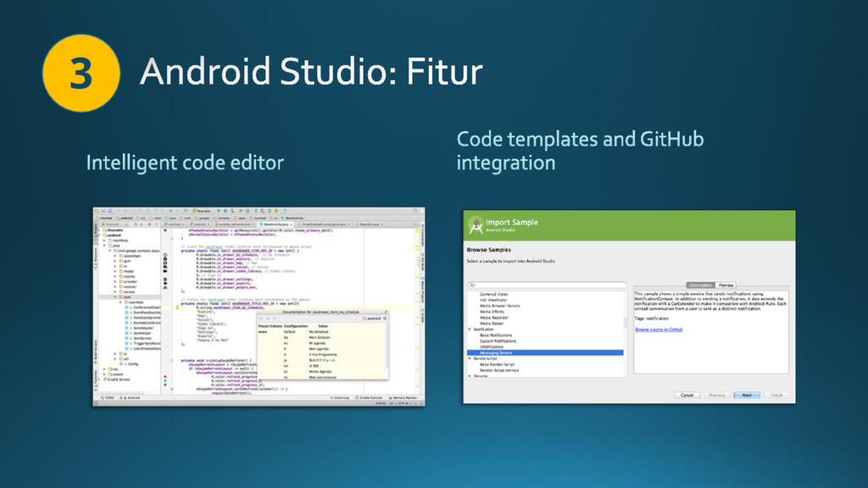
Task: Click the green Run button in toolbar
Action: (x=219, y=211)
